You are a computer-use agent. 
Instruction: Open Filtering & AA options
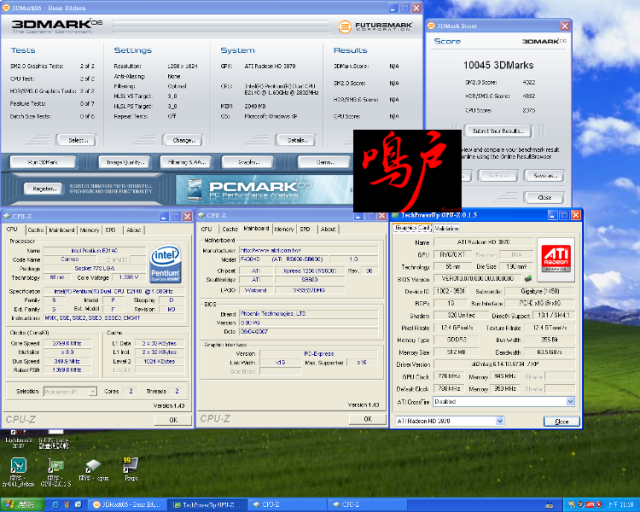click(187, 162)
